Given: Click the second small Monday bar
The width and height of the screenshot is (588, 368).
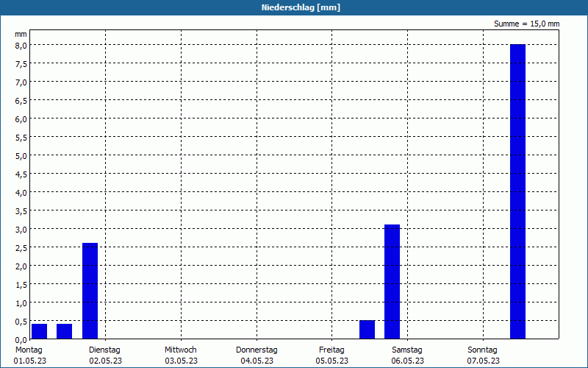Looking at the screenshot, I should [x=64, y=331].
